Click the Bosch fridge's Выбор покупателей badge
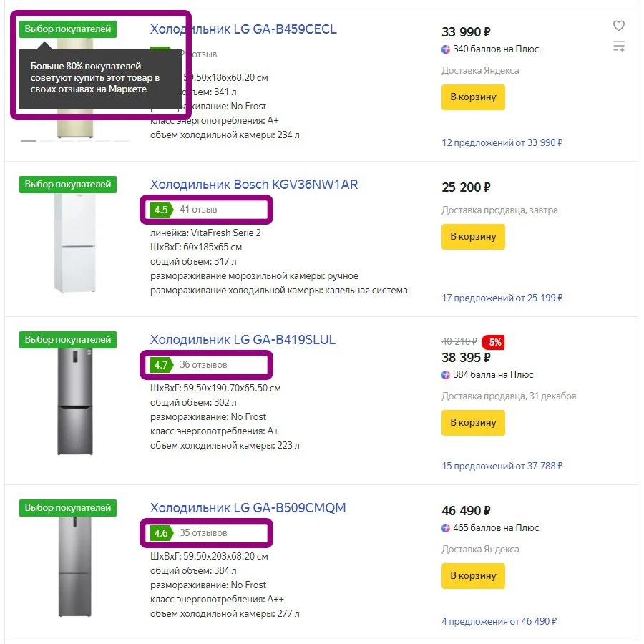The height and width of the screenshot is (644, 644). (x=68, y=185)
